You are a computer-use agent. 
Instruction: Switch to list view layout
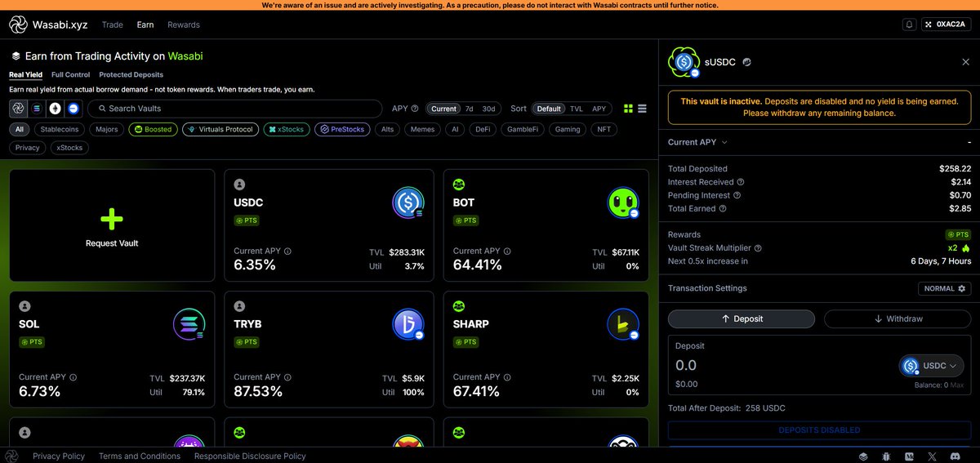pyautogui.click(x=643, y=109)
